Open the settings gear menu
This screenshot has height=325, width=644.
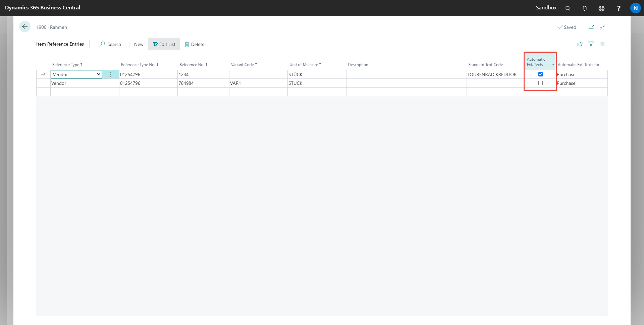[601, 8]
